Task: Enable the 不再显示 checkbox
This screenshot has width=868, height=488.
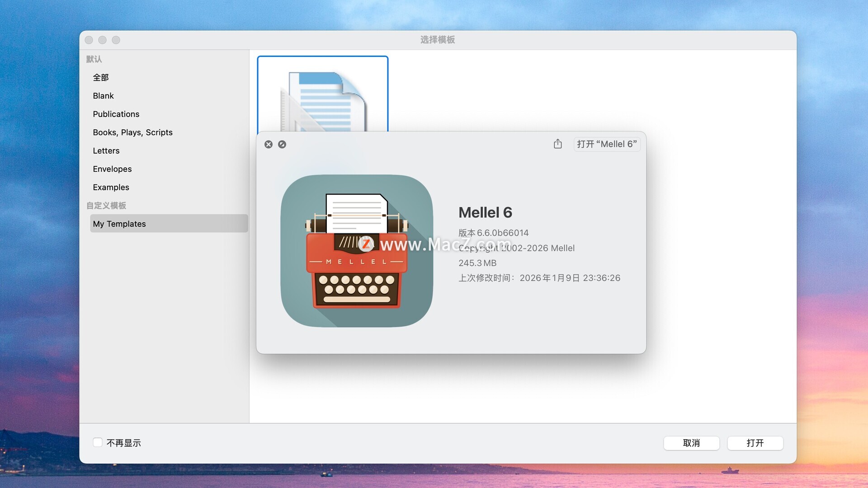Action: point(98,442)
